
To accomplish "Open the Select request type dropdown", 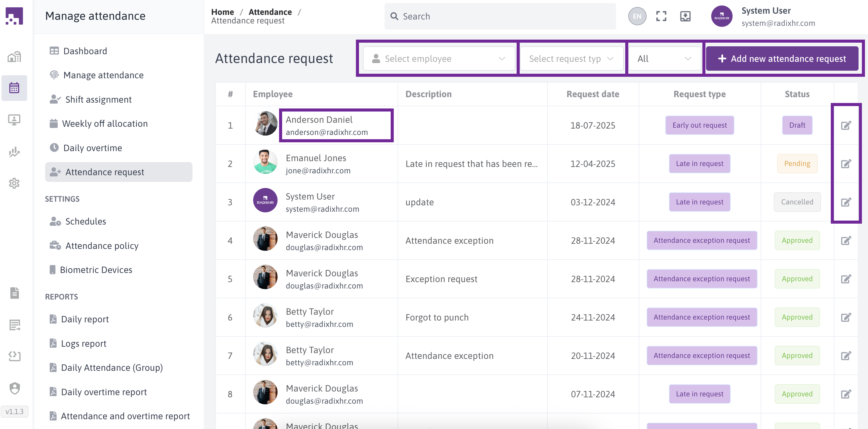I will pyautogui.click(x=572, y=58).
